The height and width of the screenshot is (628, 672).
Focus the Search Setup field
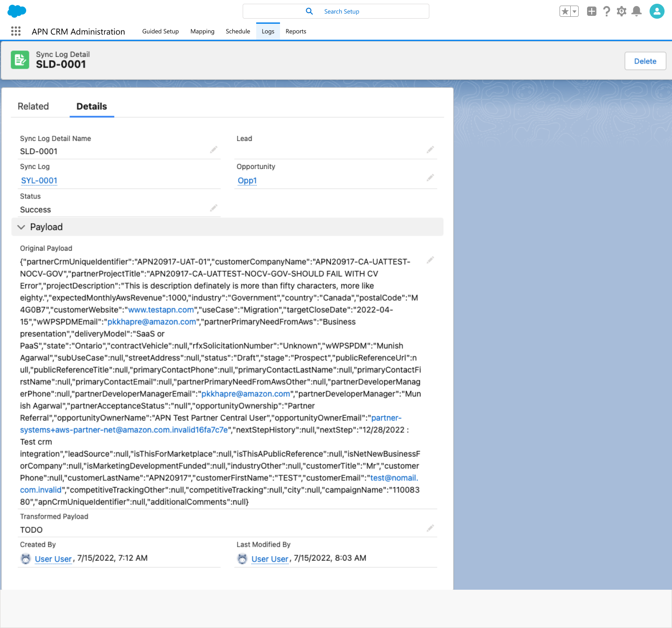click(x=336, y=11)
